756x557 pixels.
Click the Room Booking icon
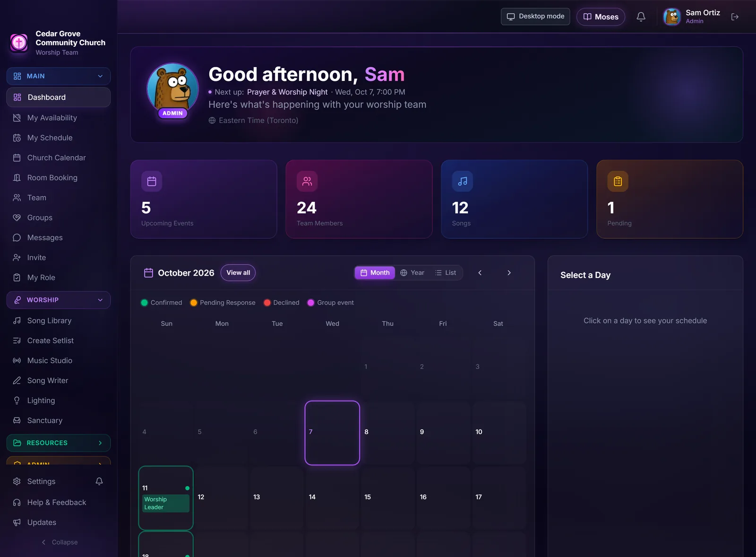(17, 178)
